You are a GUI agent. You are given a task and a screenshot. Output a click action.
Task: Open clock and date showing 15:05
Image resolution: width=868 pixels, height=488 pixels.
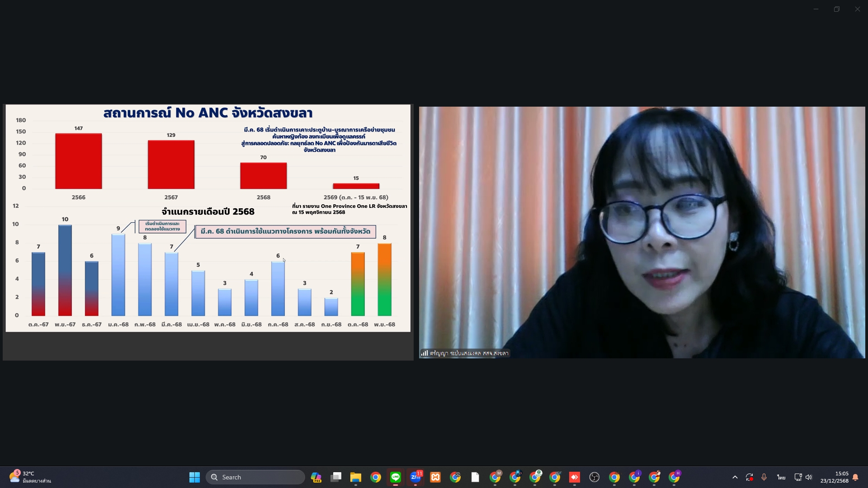coord(834,477)
